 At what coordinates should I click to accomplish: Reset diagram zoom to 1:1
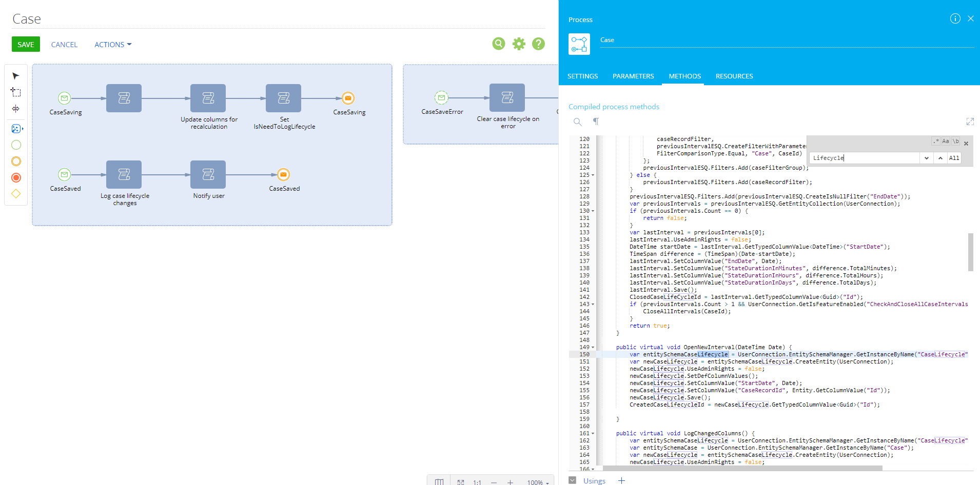[x=477, y=482]
